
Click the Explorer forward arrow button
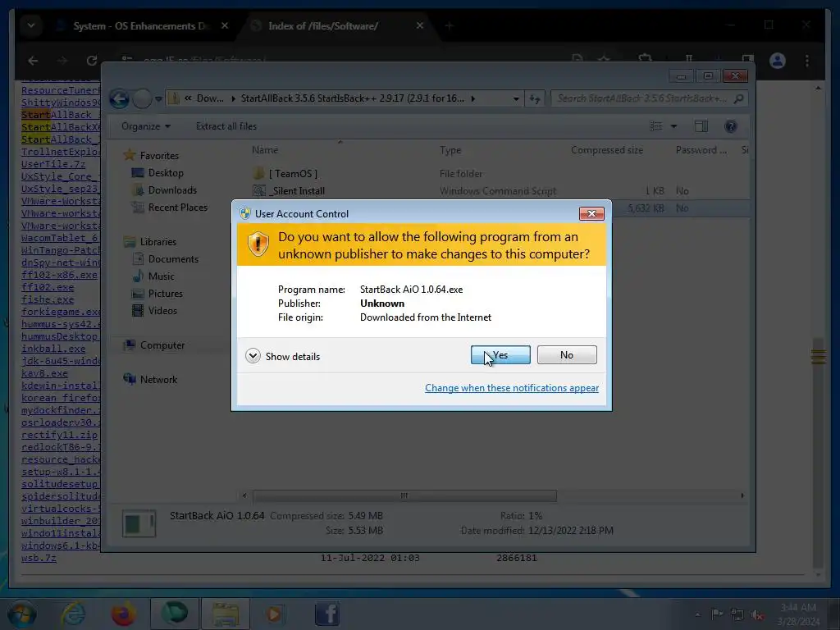pyautogui.click(x=141, y=98)
